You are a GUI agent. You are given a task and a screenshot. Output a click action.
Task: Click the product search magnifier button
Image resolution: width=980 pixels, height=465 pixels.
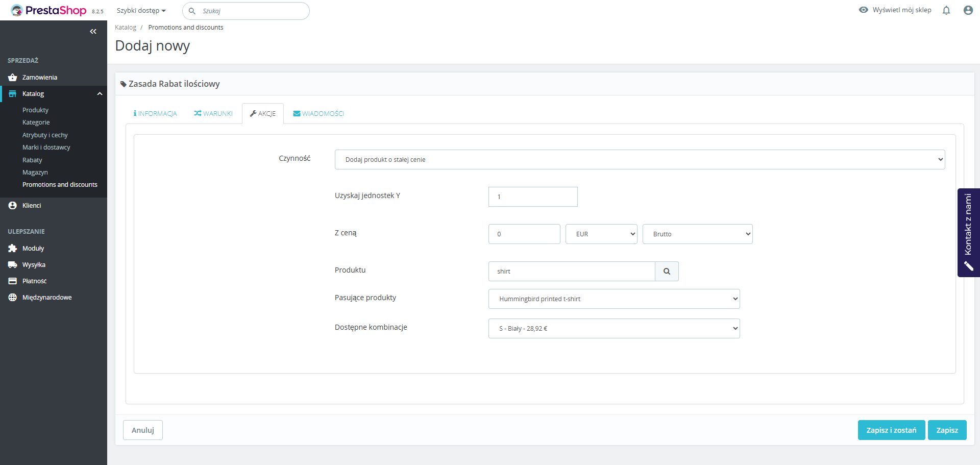667,272
